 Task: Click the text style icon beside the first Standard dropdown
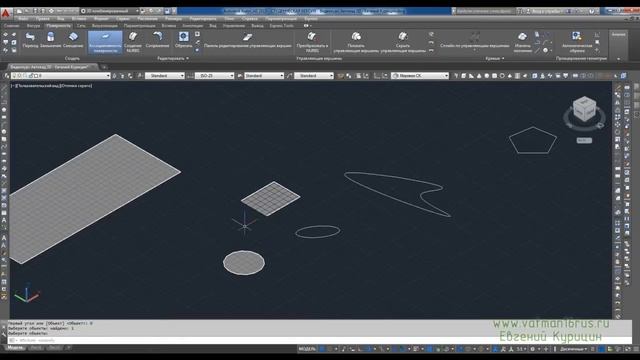pyautogui.click(x=140, y=76)
